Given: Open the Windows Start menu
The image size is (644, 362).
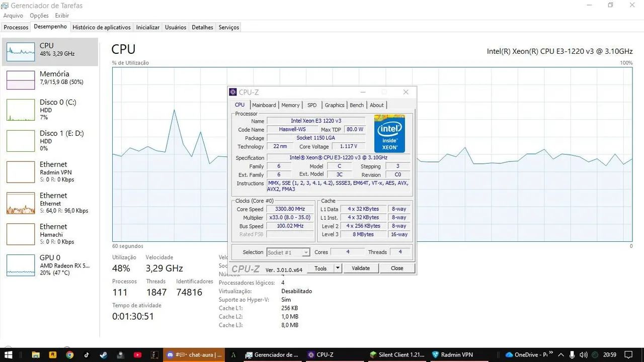Looking at the screenshot, I should coord(9,354).
